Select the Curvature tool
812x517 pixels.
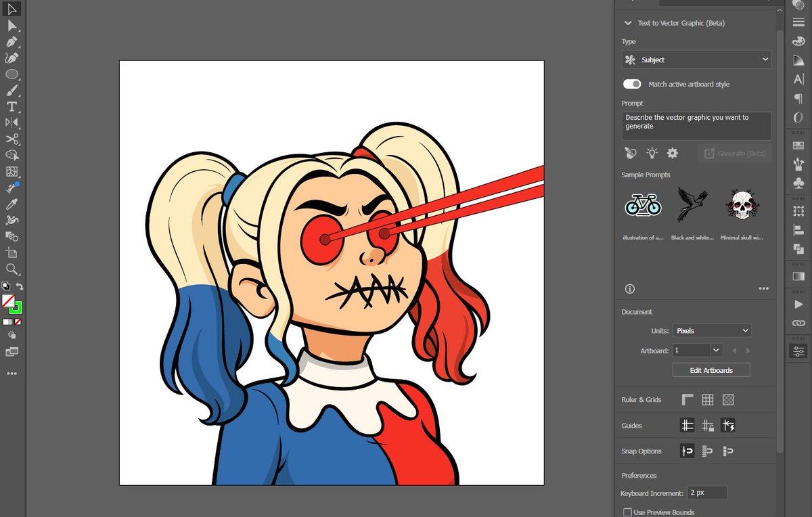pos(12,58)
